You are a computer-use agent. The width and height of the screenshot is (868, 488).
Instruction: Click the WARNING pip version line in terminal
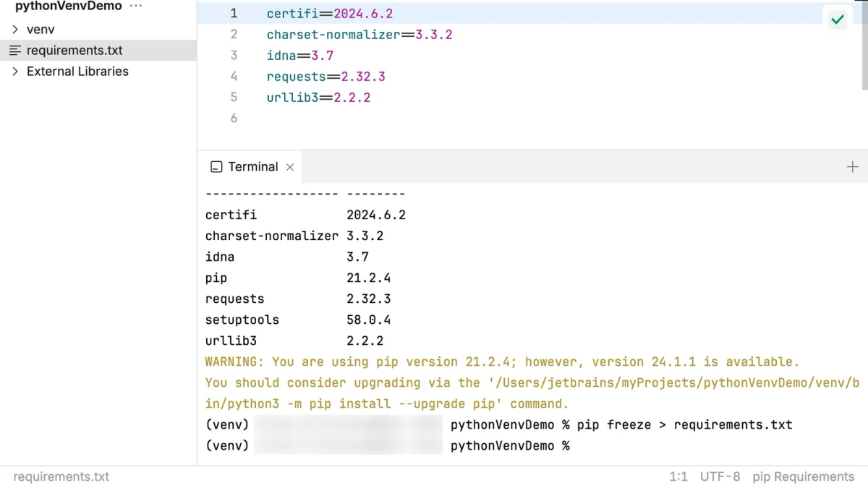(x=503, y=361)
